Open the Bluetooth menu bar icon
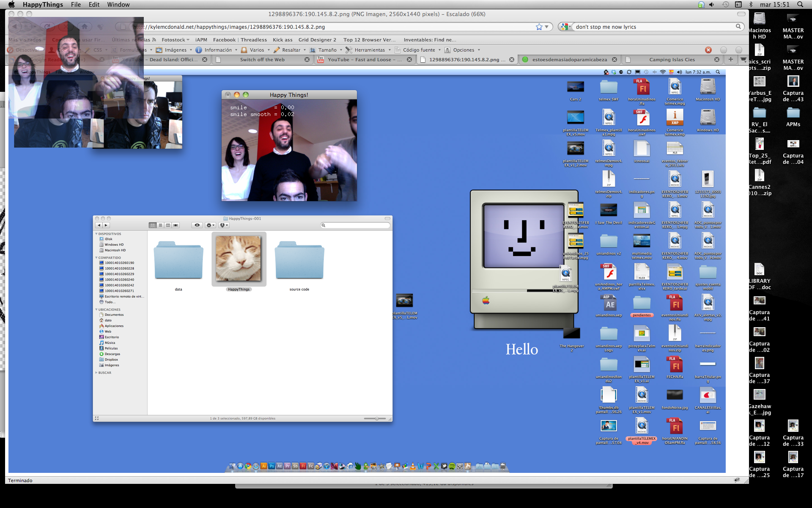Screen dimensions: 812x508 point(751,5)
